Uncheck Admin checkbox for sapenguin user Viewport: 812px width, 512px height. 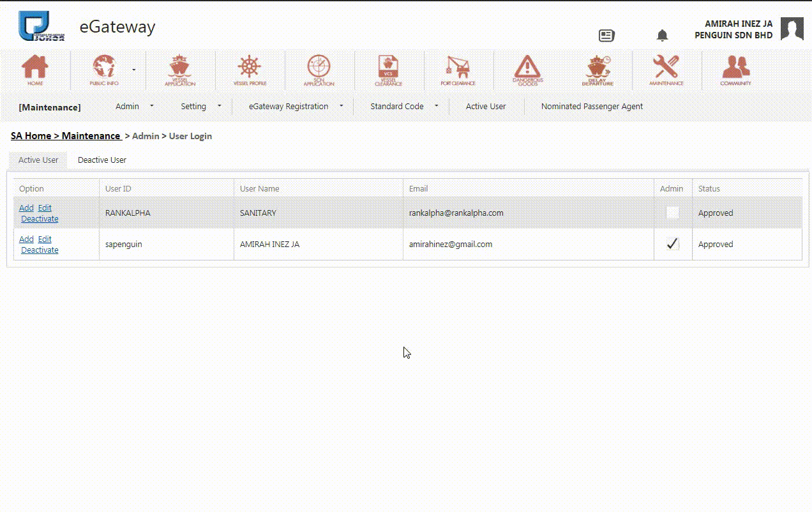(x=672, y=244)
